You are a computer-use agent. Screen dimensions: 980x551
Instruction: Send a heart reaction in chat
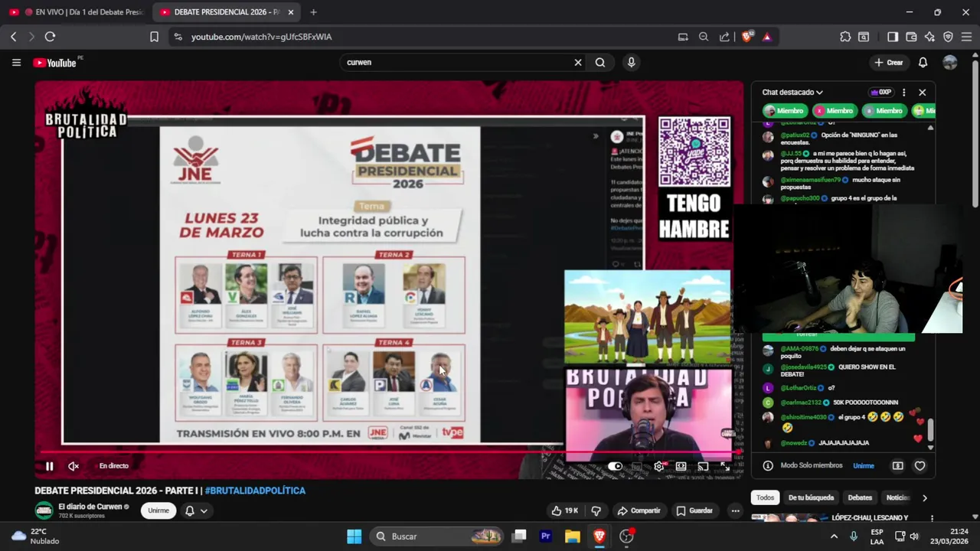[920, 465]
